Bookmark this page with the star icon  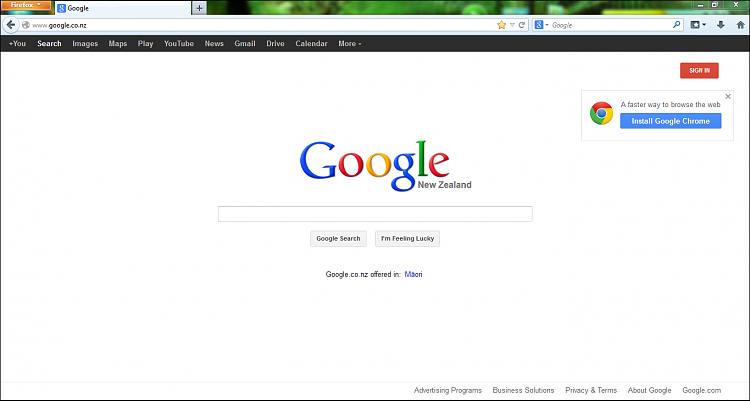pos(501,25)
